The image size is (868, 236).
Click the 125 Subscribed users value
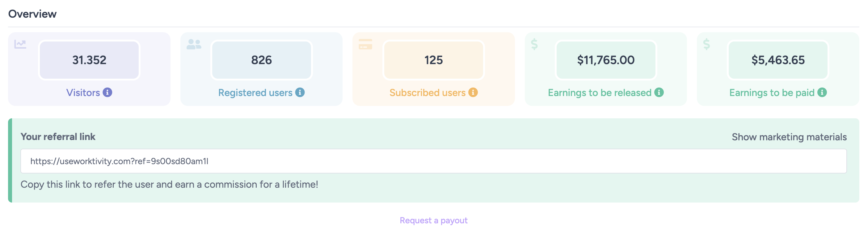tap(434, 60)
